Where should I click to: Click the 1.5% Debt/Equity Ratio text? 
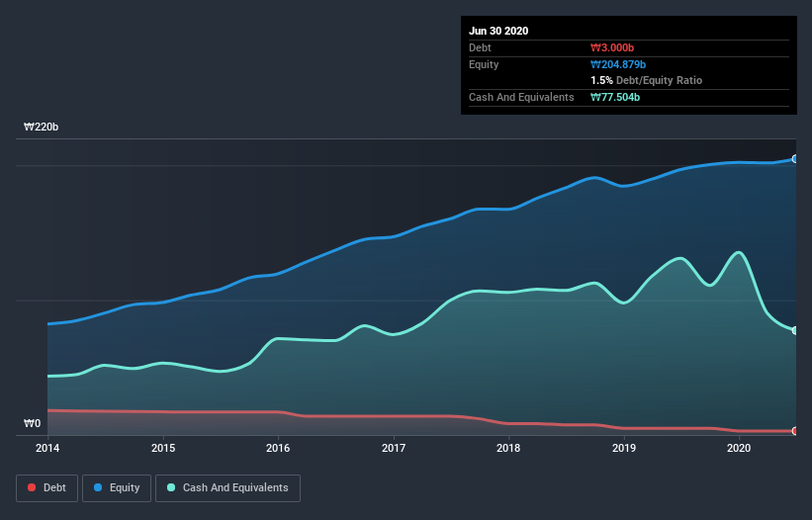click(646, 80)
